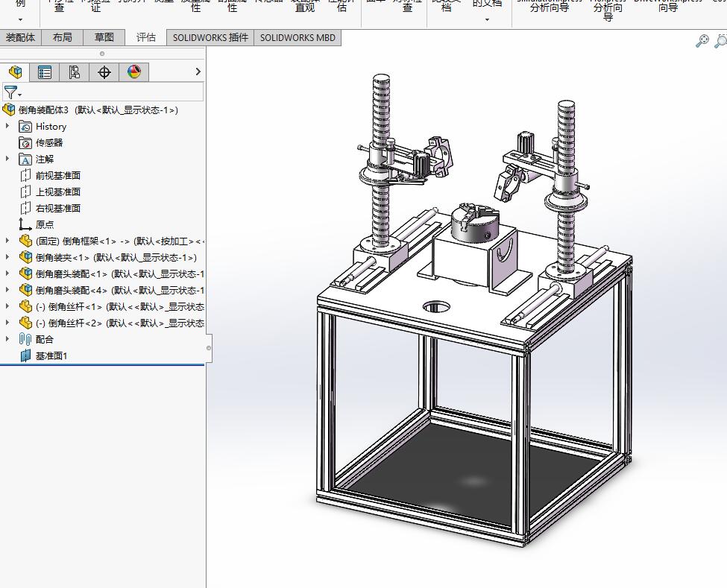Show more manager tabs with right chevron

coord(198,72)
